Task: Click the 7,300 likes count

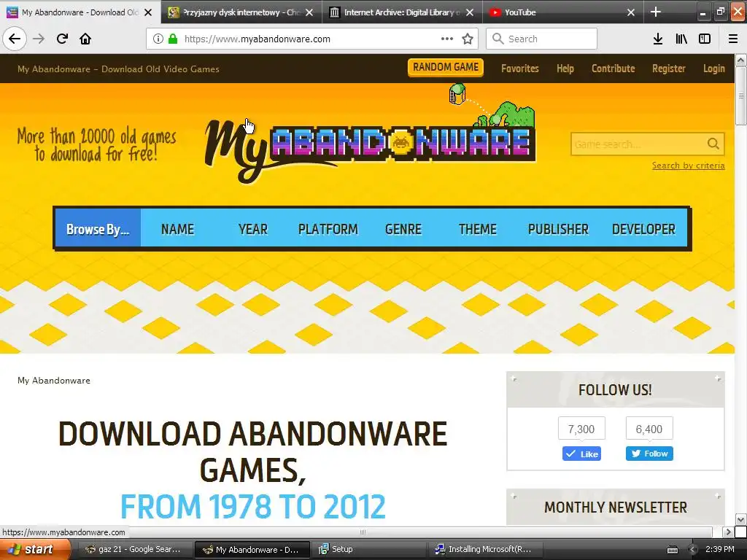Action: pos(581,429)
